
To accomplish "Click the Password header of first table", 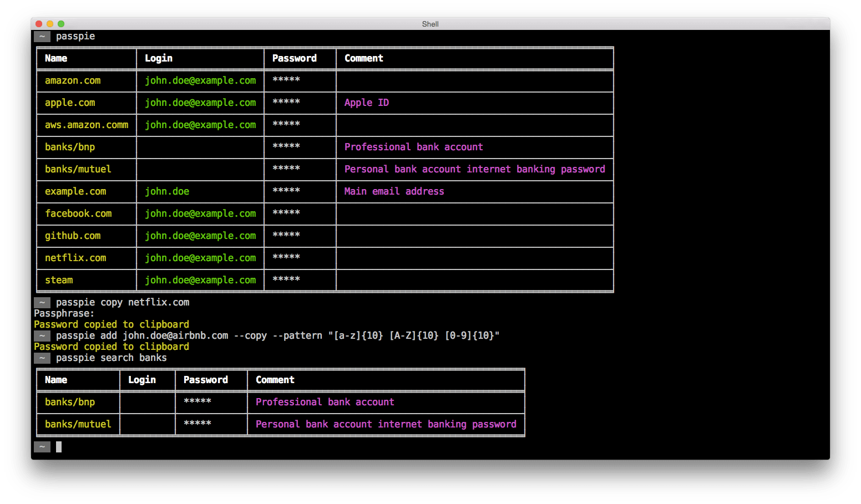I will point(295,58).
